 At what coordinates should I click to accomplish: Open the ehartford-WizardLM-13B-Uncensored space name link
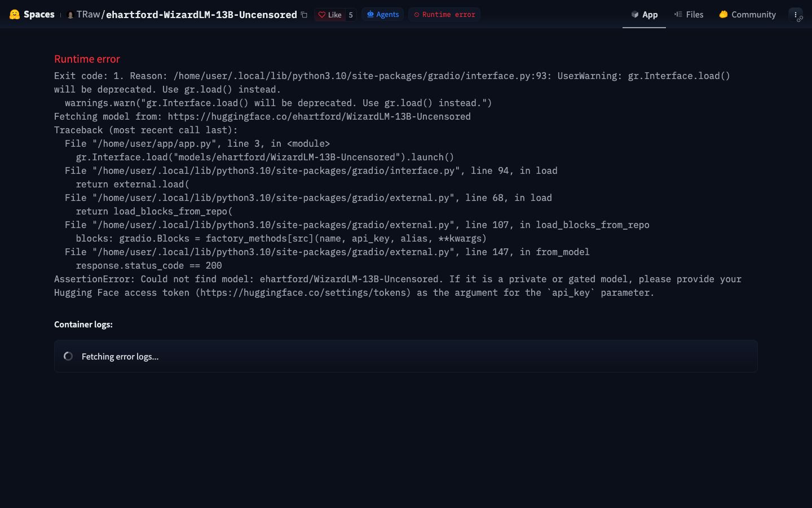[x=201, y=15]
